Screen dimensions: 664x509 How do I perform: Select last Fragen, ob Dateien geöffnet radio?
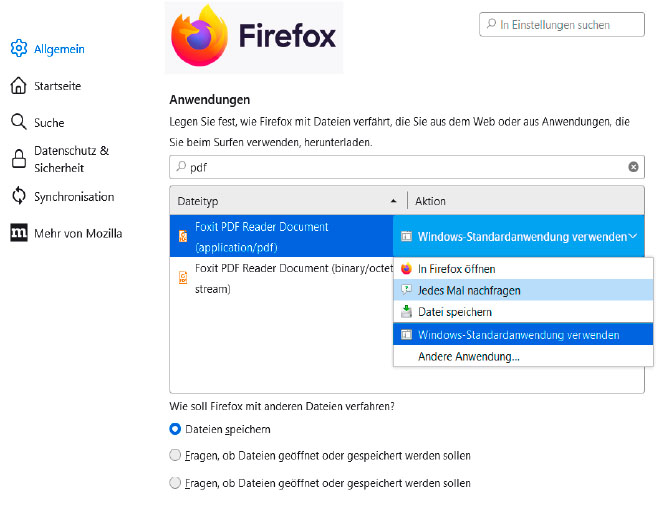175,483
